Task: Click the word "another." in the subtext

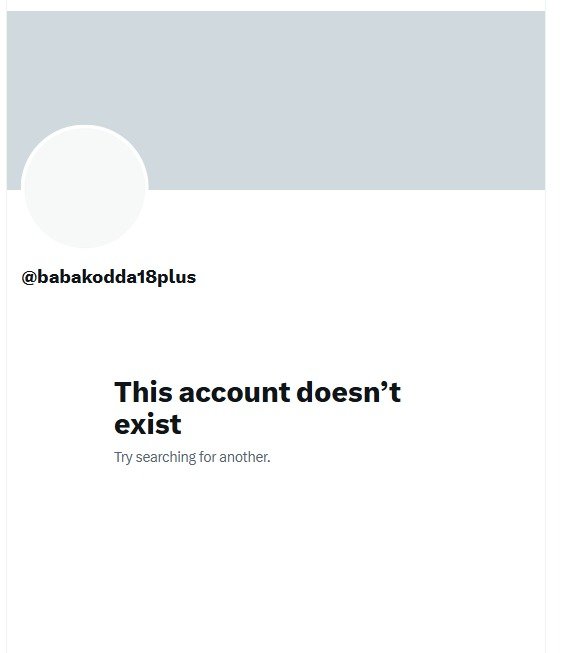Action: [x=245, y=457]
